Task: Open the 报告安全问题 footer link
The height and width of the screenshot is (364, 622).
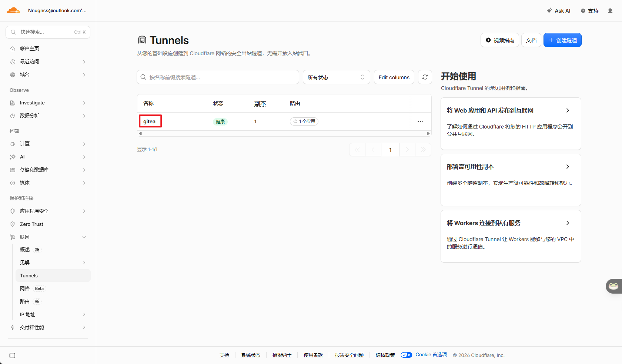Action: pyautogui.click(x=349, y=355)
